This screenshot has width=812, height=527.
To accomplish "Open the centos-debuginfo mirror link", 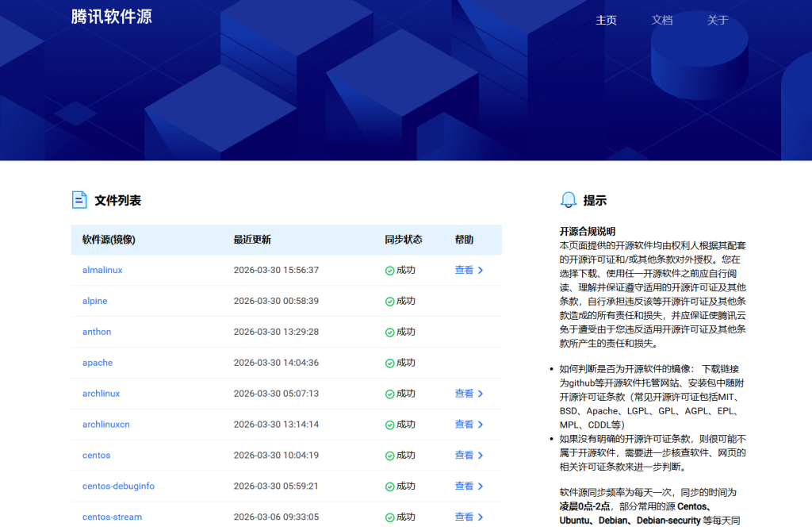I will [x=118, y=487].
